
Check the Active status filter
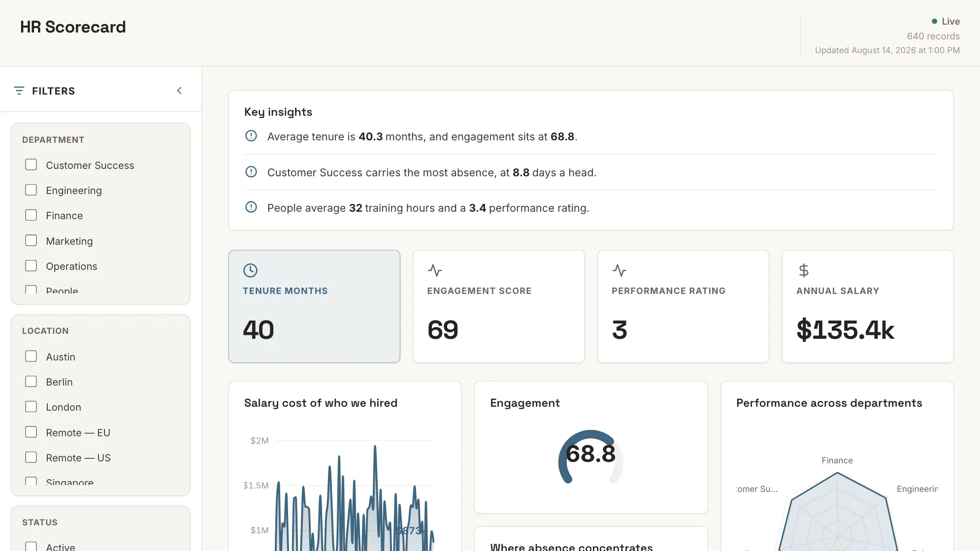click(x=31, y=547)
